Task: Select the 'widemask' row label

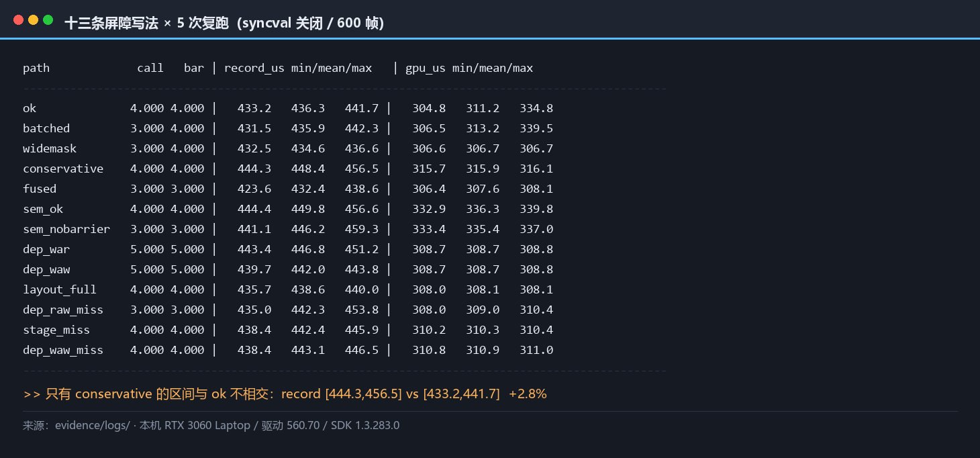Action: click(50, 148)
